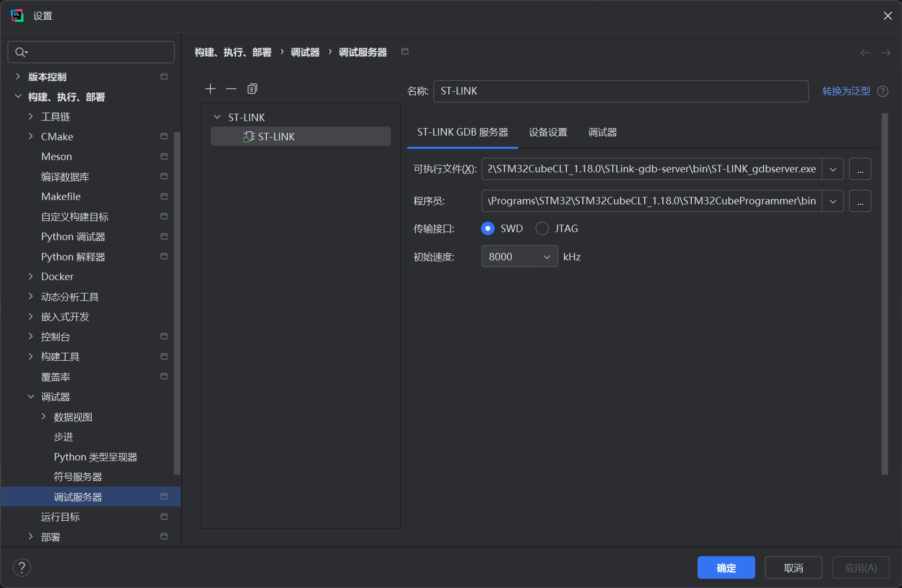This screenshot has height=588, width=902.
Task: Expand Docker tree node
Action: [x=31, y=276]
